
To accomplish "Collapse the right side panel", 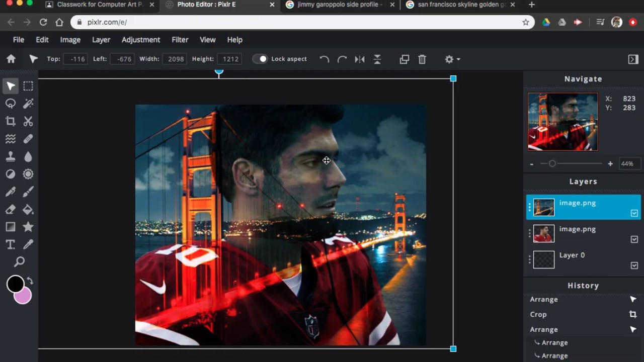I will coord(633,59).
